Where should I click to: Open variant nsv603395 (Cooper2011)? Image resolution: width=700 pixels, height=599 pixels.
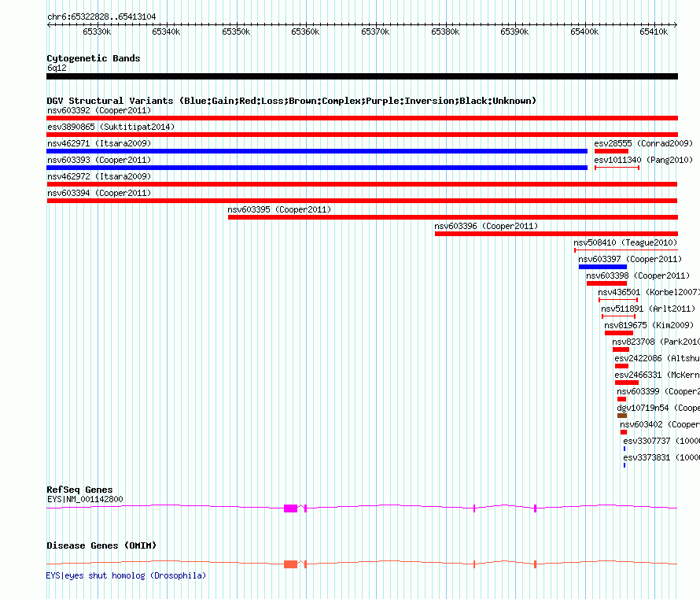279,209
